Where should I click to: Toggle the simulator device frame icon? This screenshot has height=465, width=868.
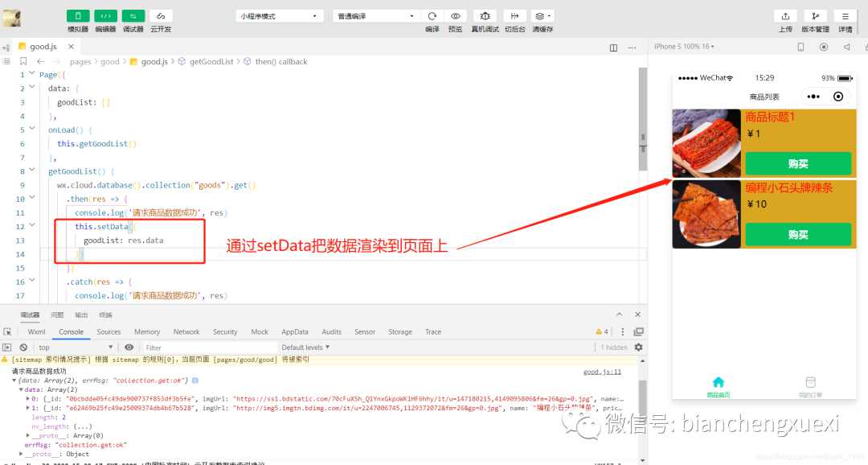pyautogui.click(x=800, y=47)
